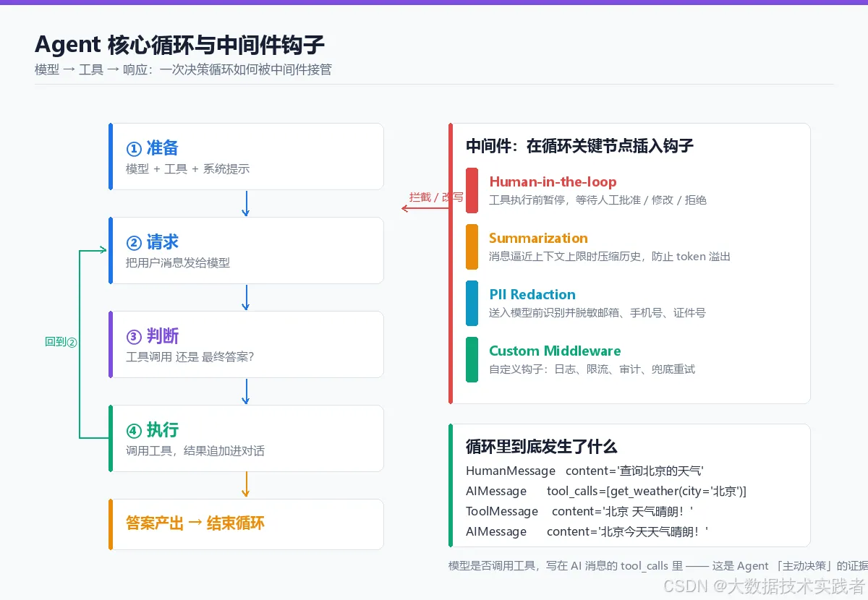This screenshot has height=600, width=868.
Task: Click the red "拦截 / 改写" label
Action: click(436, 197)
